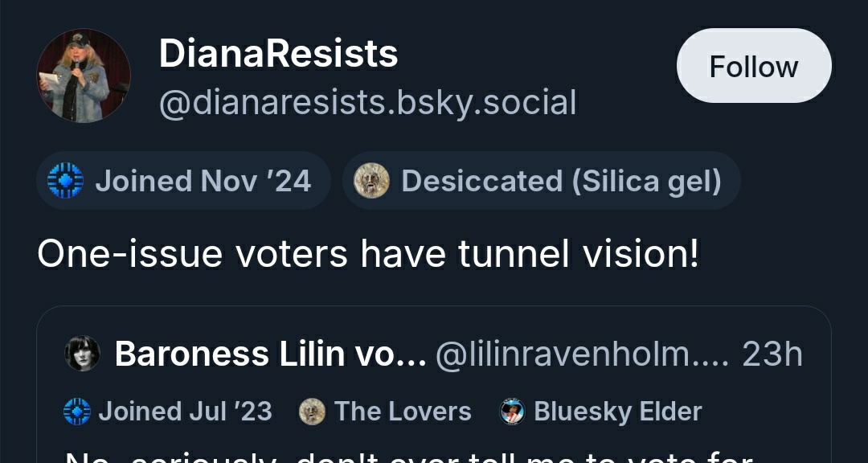Open the @dianaresists.bsky.social handle
The width and height of the screenshot is (868, 463).
point(367,103)
